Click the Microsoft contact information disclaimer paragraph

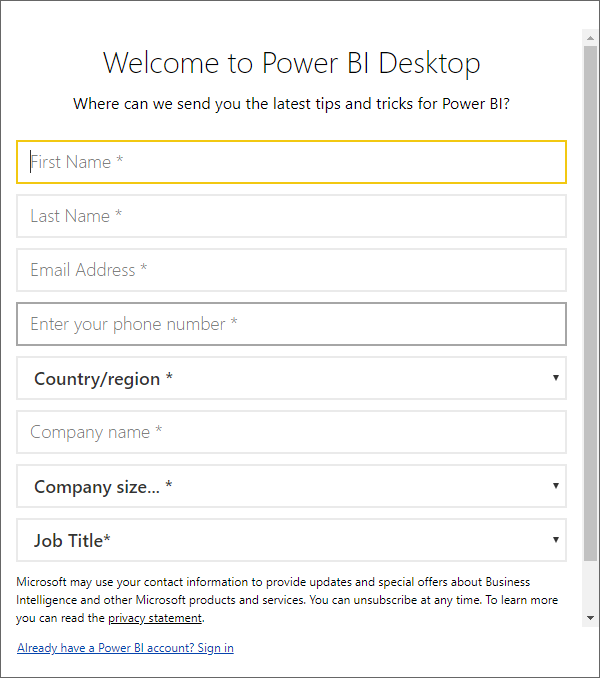pyautogui.click(x=287, y=600)
